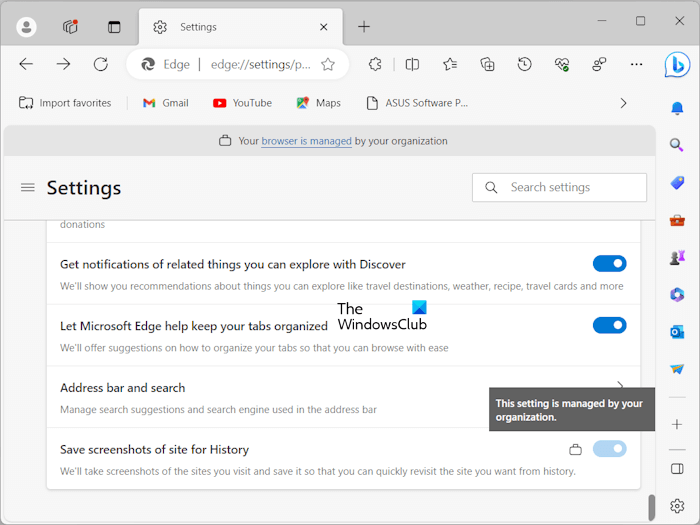Click the Search settings field
Viewport: 700px width, 525px height.
[x=560, y=187]
